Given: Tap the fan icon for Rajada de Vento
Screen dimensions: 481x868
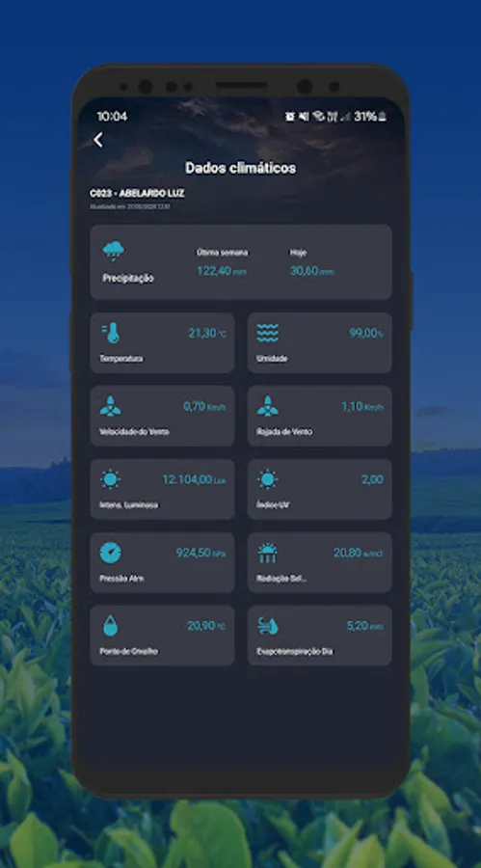Looking at the screenshot, I should click(267, 406).
